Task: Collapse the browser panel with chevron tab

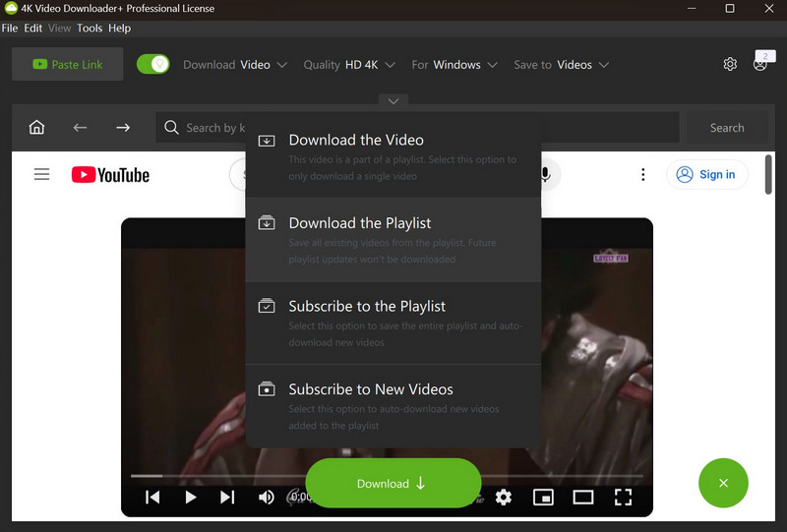Action: (x=393, y=101)
